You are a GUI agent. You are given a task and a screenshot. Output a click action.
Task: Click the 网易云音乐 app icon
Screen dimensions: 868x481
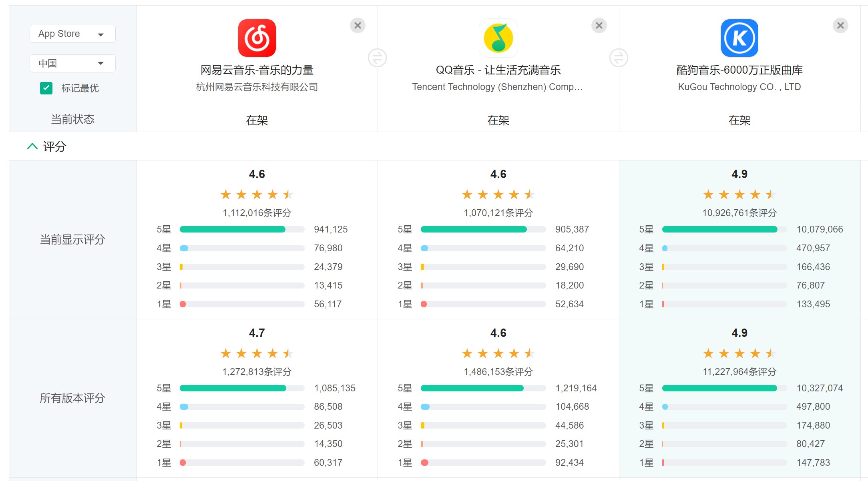pyautogui.click(x=256, y=38)
